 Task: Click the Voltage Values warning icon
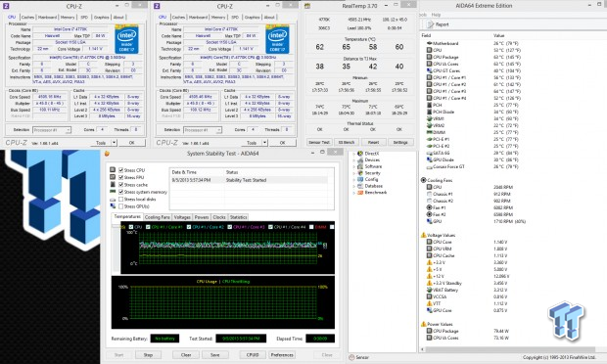pyautogui.click(x=424, y=235)
